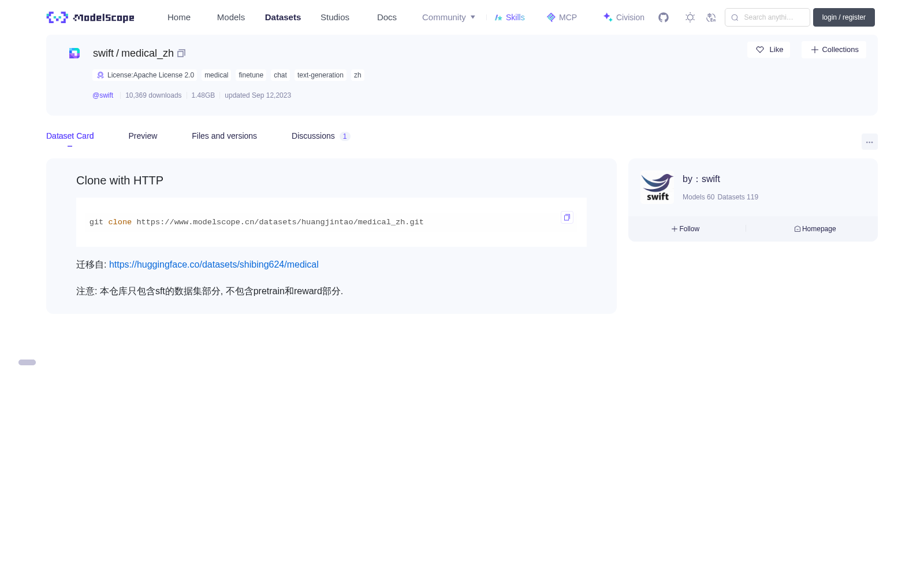
Task: Open the Models menu item
Action: pos(231,17)
